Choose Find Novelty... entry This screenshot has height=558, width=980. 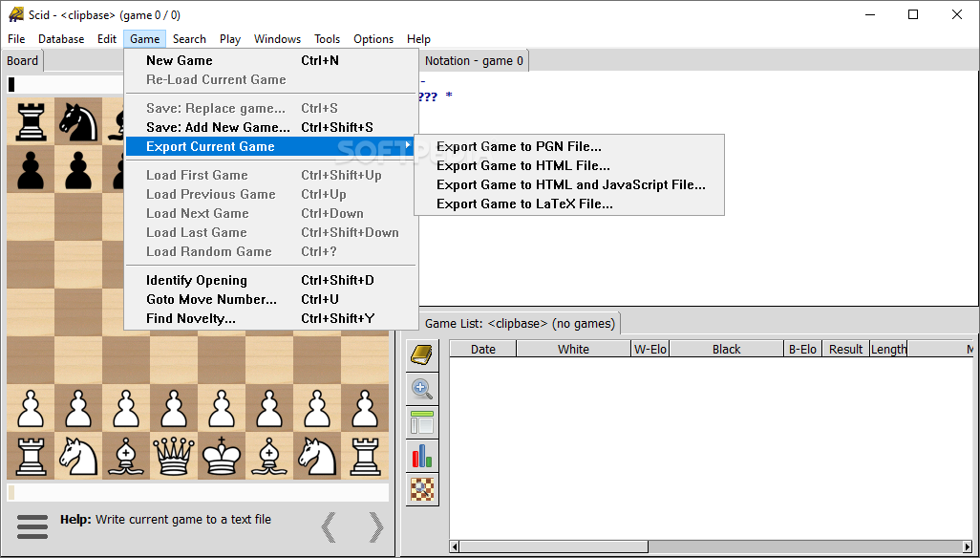click(271, 319)
